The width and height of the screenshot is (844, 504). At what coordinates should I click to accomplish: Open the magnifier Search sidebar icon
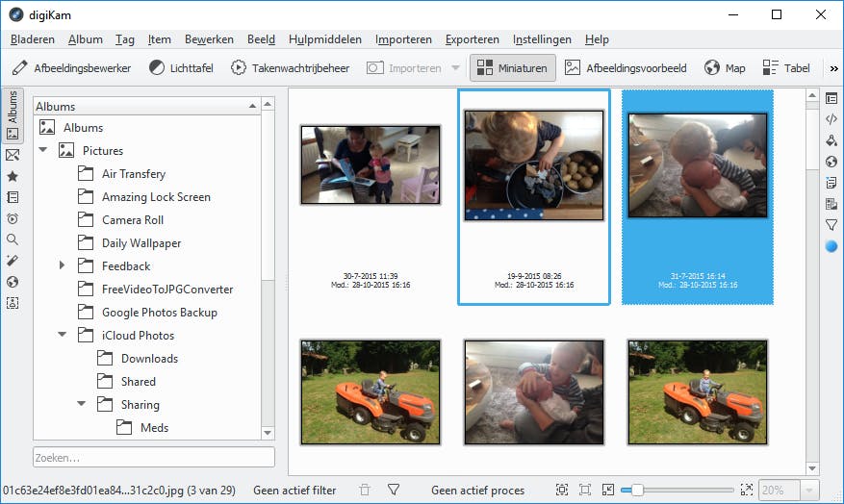click(x=13, y=239)
